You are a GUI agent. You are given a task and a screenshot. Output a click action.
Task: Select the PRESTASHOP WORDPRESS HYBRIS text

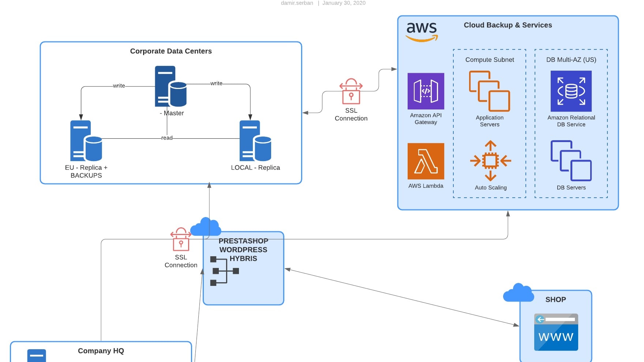pyautogui.click(x=243, y=250)
